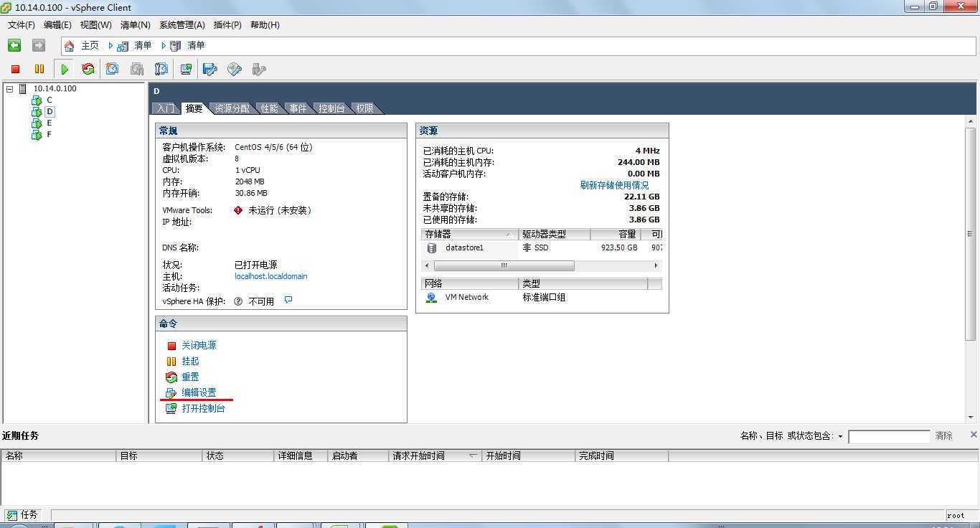Viewport: 980px width, 528px height.
Task: Click the tasks icon in status bar
Action: click(12, 515)
